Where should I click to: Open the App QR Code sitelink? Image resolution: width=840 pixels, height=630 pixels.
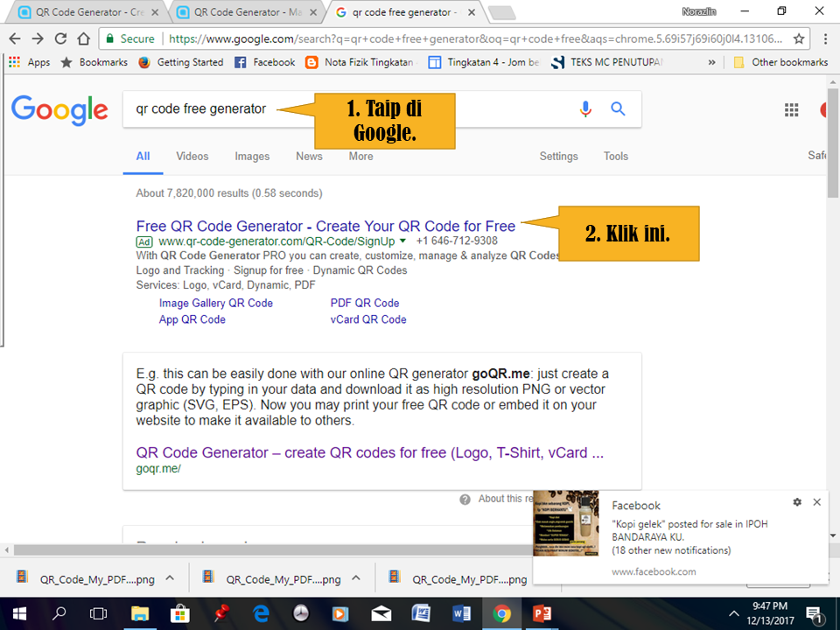point(192,319)
